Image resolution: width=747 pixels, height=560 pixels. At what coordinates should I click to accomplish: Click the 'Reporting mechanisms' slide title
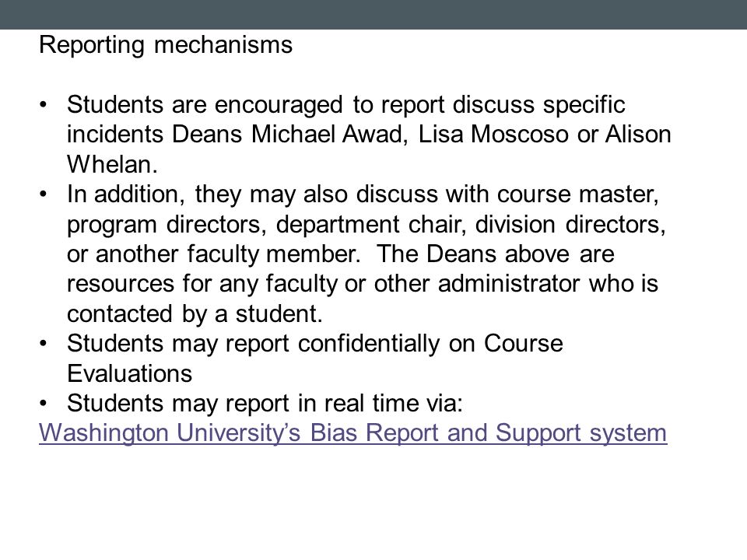click(x=165, y=46)
